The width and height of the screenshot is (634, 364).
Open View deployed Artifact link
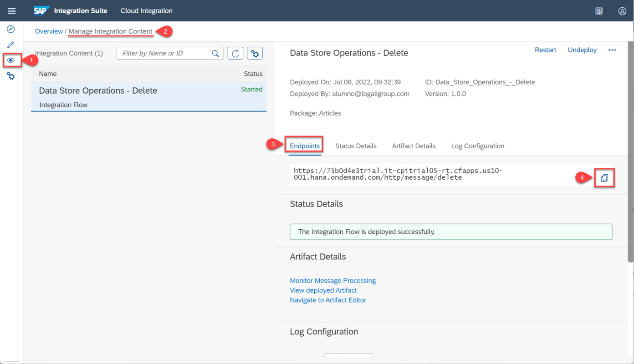(323, 290)
